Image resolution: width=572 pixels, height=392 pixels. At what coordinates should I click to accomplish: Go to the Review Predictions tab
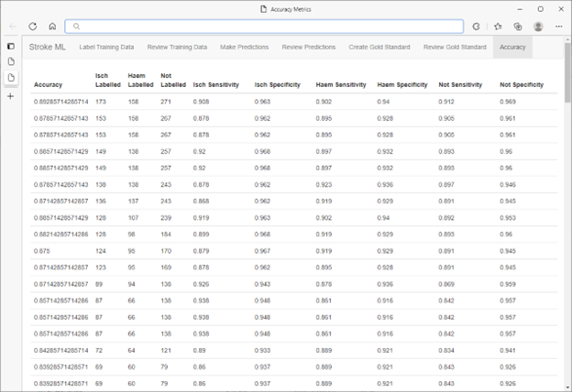(309, 47)
